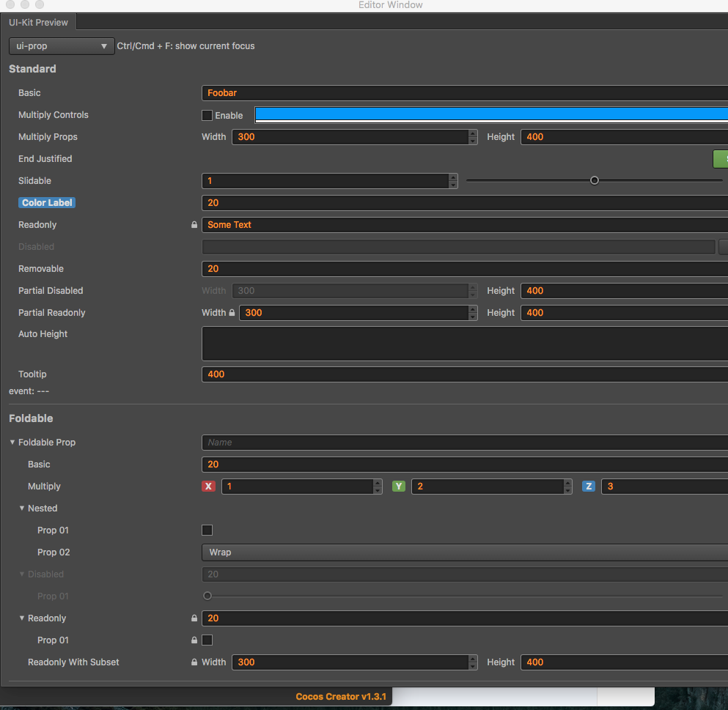Click the End Justified label
This screenshot has width=728, height=710.
coord(45,159)
